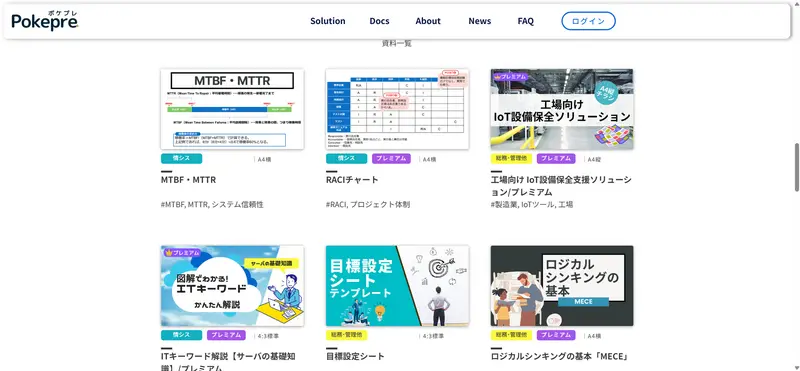Click hashtags #MTBF, MTTR, システム信頼性

click(x=212, y=205)
